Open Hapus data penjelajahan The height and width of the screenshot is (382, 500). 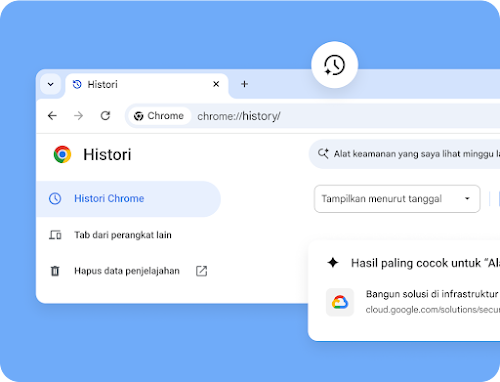(x=127, y=271)
